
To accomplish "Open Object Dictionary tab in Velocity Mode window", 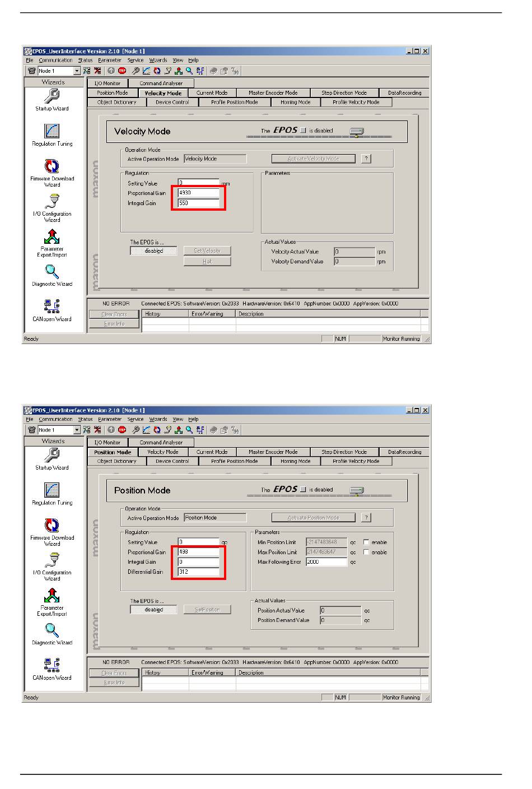I will coord(116,102).
